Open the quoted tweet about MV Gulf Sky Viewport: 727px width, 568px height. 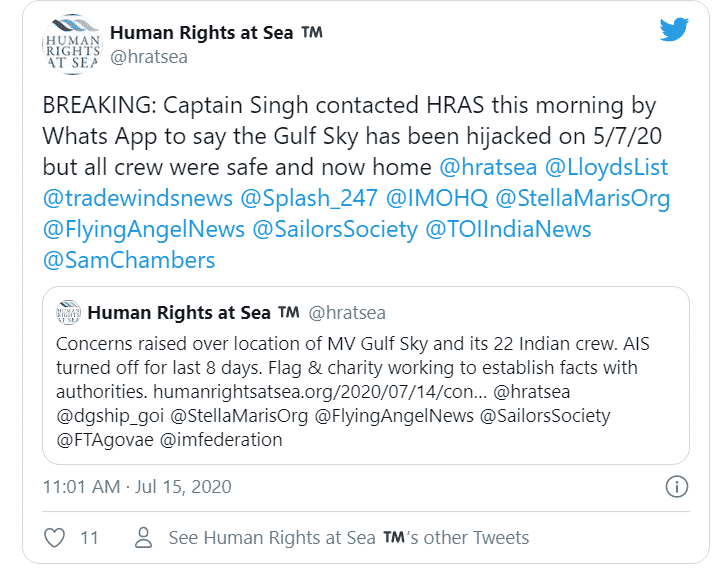(x=366, y=376)
